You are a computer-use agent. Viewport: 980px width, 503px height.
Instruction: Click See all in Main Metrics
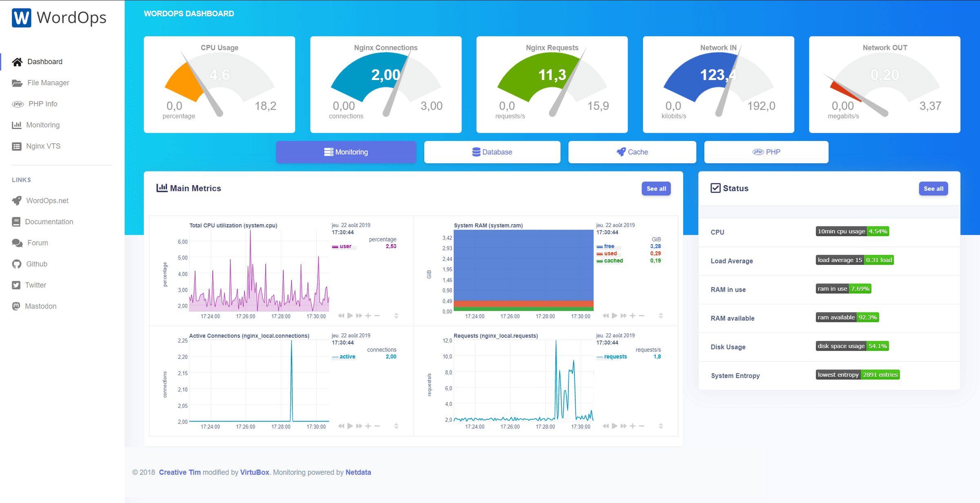656,188
